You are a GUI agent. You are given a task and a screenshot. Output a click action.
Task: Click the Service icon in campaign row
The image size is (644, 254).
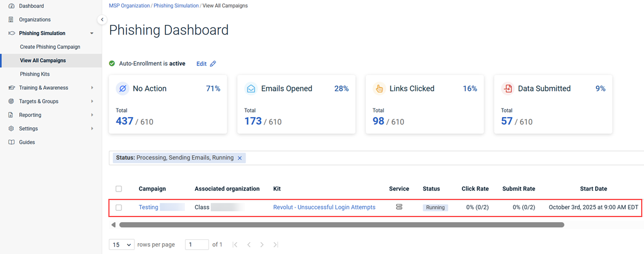point(399,207)
